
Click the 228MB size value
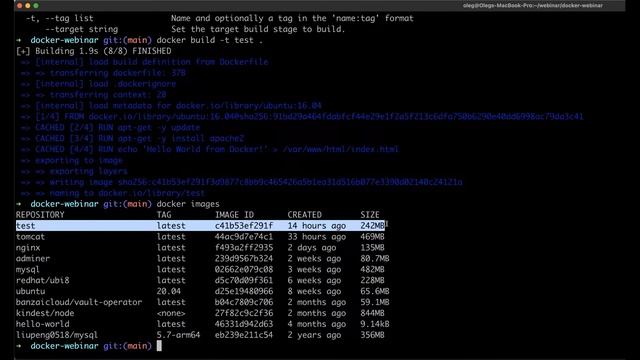pyautogui.click(x=372, y=280)
